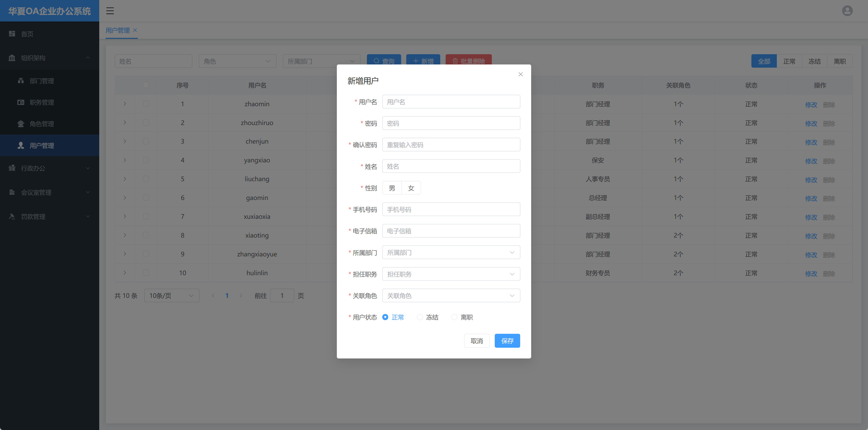
Task: Open 首页 via its dashboard icon
Action: [12, 34]
